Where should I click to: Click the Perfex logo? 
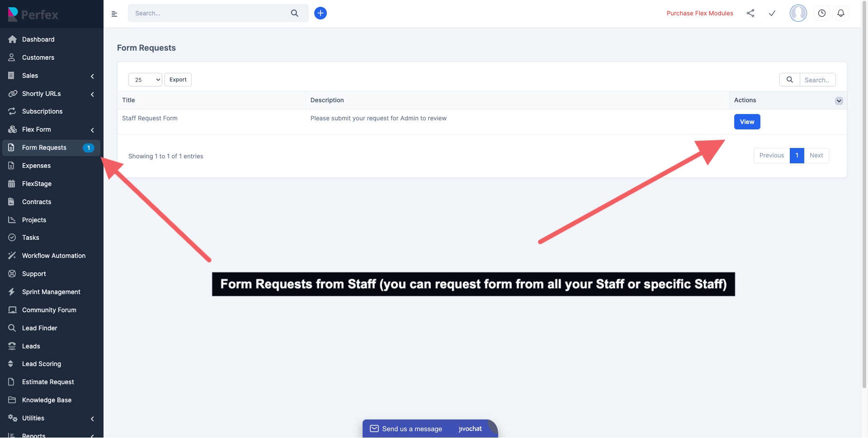(x=33, y=14)
